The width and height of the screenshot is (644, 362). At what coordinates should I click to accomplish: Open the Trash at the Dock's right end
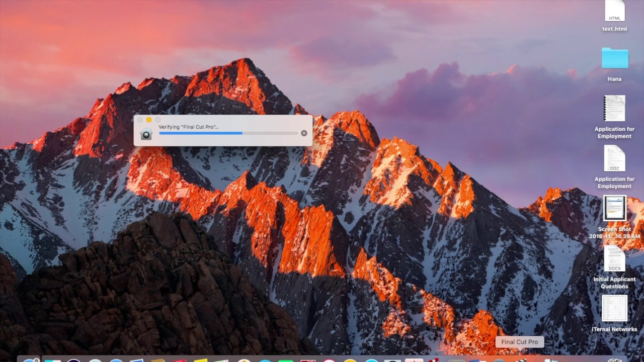613,359
